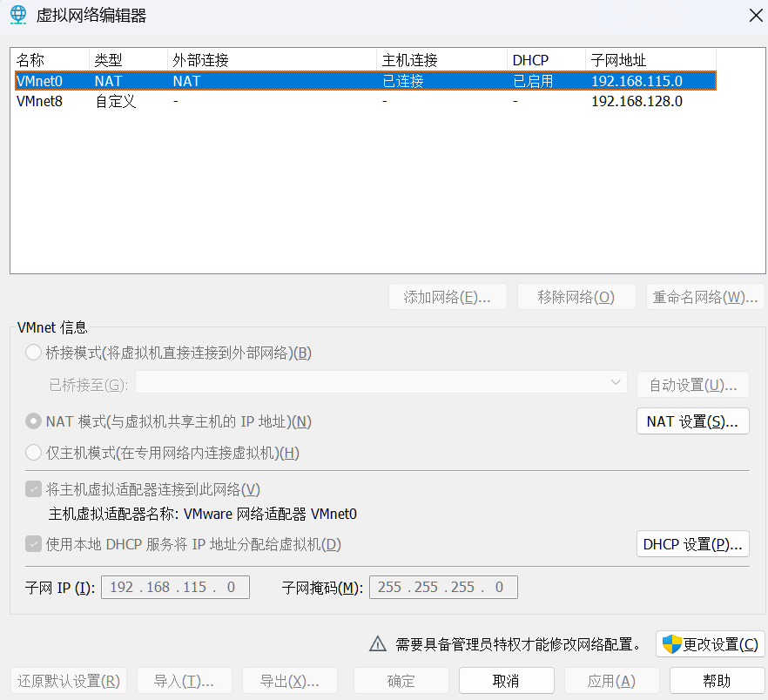Click the 子网 IP input field
This screenshot has height=700, width=768.
click(175, 587)
